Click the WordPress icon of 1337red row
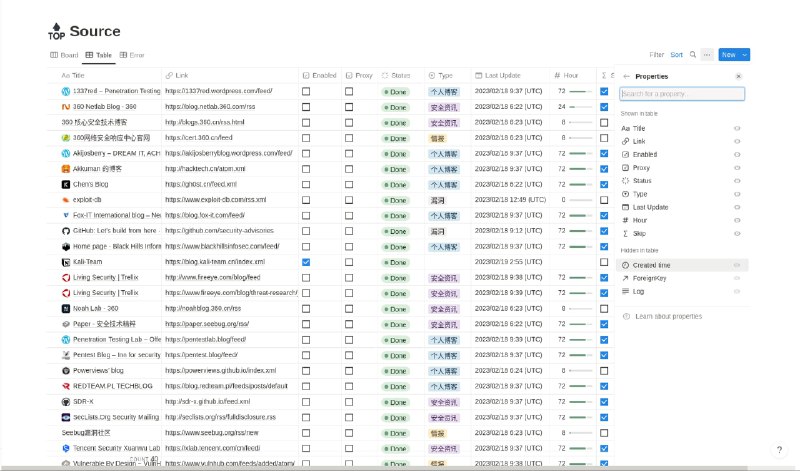The image size is (800, 471). click(66, 91)
